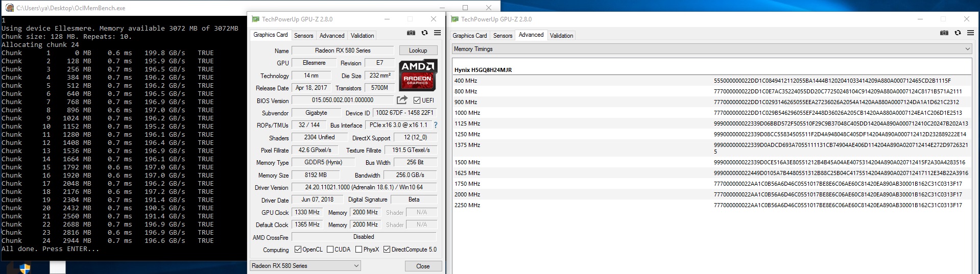Toggle the DirectCompute 5.0 checkbox

pyautogui.click(x=387, y=250)
